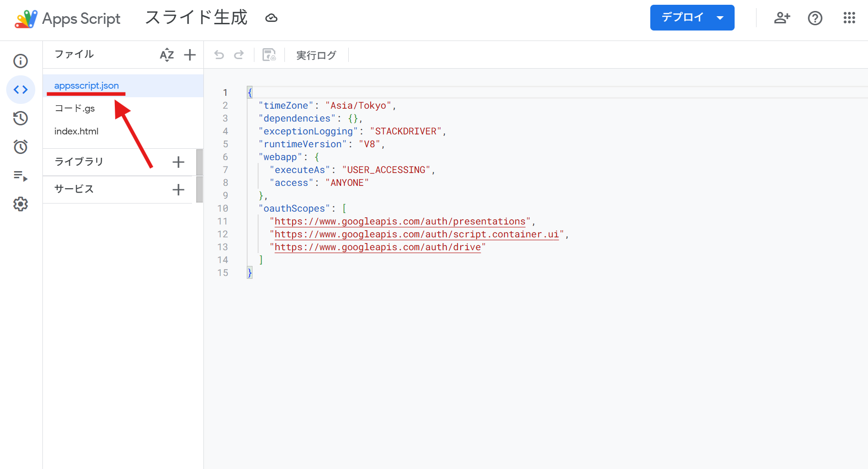The image size is (868, 469).
Task: Switch to the Editor code icon
Action: [x=20, y=90]
